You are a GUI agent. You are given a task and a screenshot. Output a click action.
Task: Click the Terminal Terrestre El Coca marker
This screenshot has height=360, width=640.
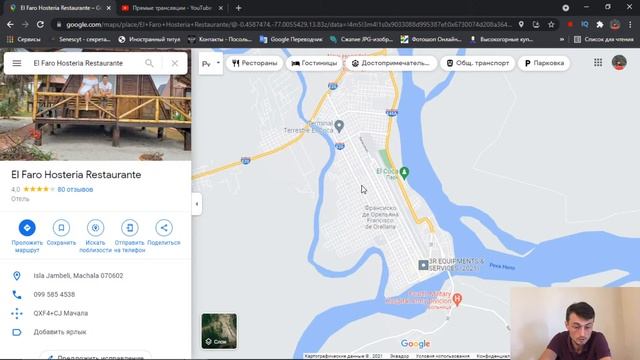(x=339, y=126)
